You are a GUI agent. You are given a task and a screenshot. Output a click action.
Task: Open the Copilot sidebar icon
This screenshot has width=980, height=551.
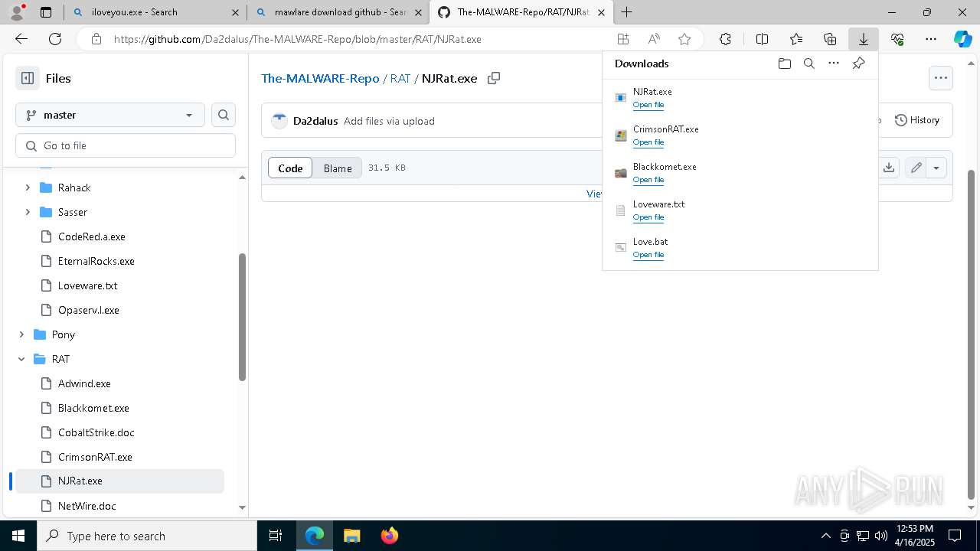pyautogui.click(x=962, y=39)
